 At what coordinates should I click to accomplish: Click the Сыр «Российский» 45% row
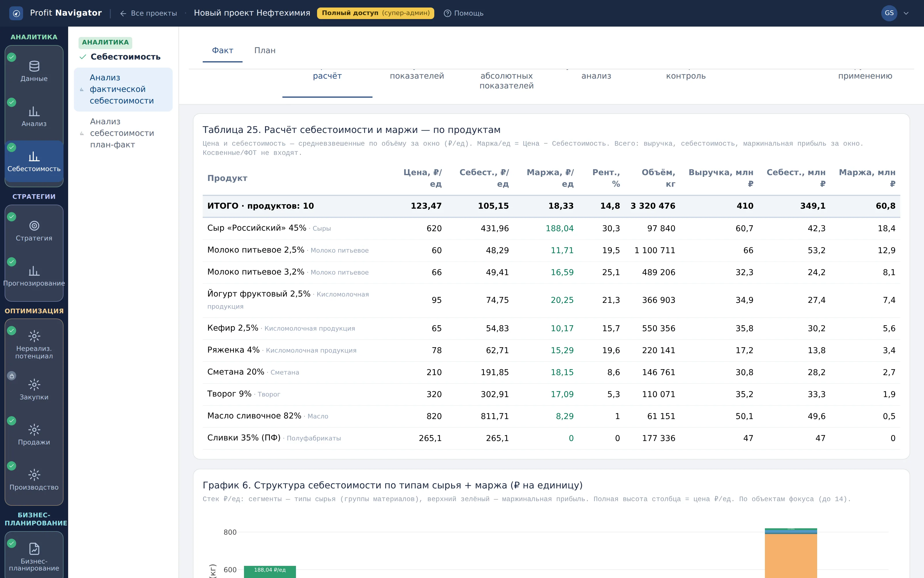click(551, 229)
